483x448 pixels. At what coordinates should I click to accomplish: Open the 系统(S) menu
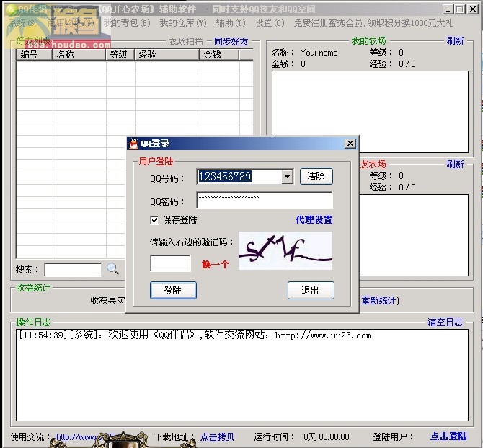coord(23,23)
